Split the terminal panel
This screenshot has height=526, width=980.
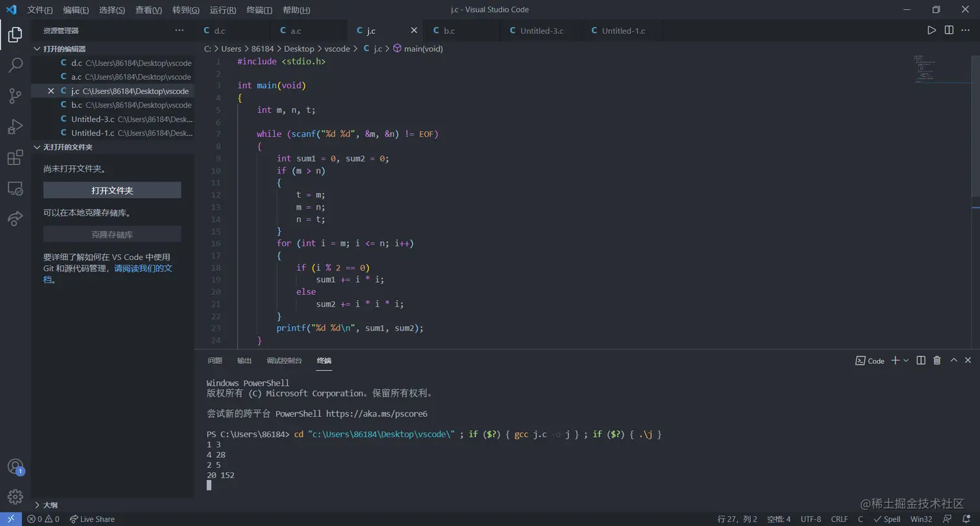pos(920,361)
